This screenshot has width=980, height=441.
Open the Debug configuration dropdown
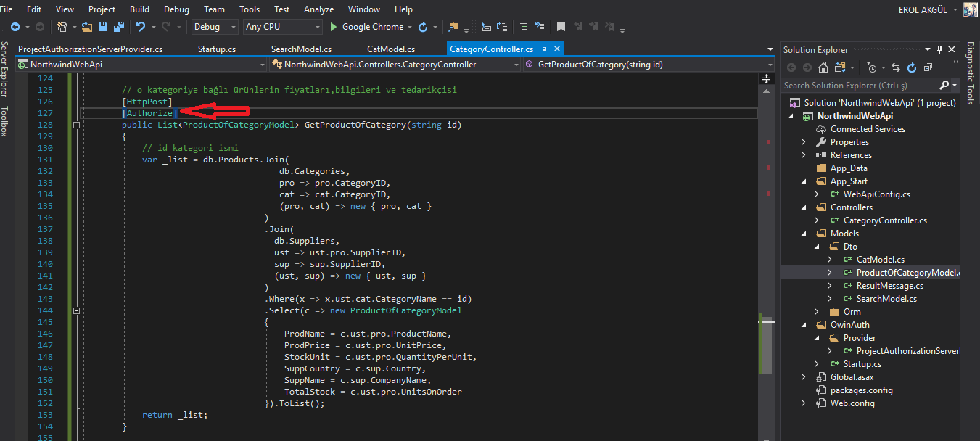tap(215, 27)
